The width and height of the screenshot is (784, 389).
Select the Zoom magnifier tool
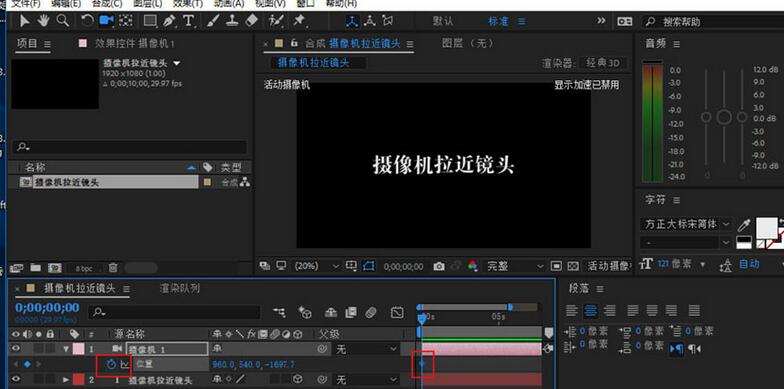pos(62,20)
